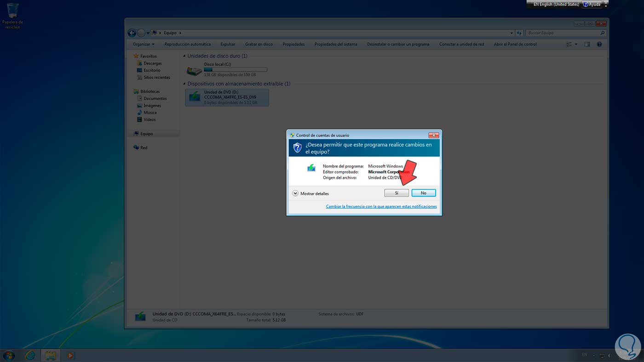Image resolution: width=644 pixels, height=362 pixels.
Task: Click Abrir el Panel de control
Action: click(515, 45)
